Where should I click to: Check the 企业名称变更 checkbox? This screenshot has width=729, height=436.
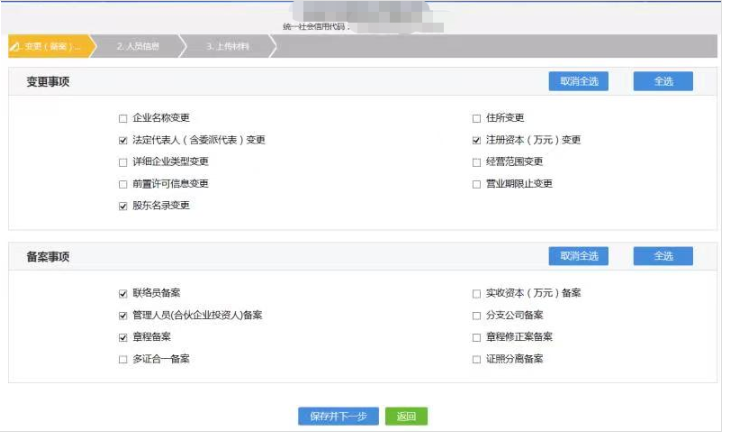click(x=123, y=118)
